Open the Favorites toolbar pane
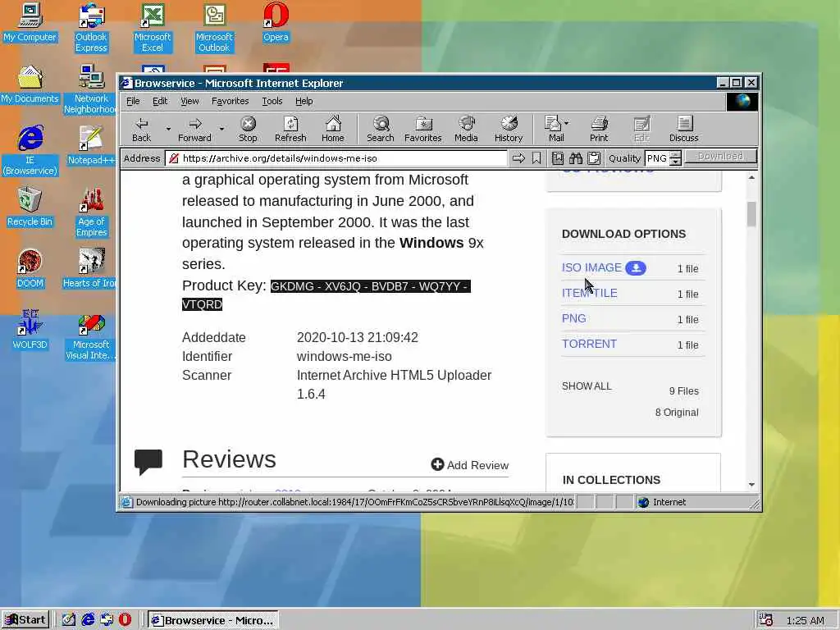 pos(423,129)
